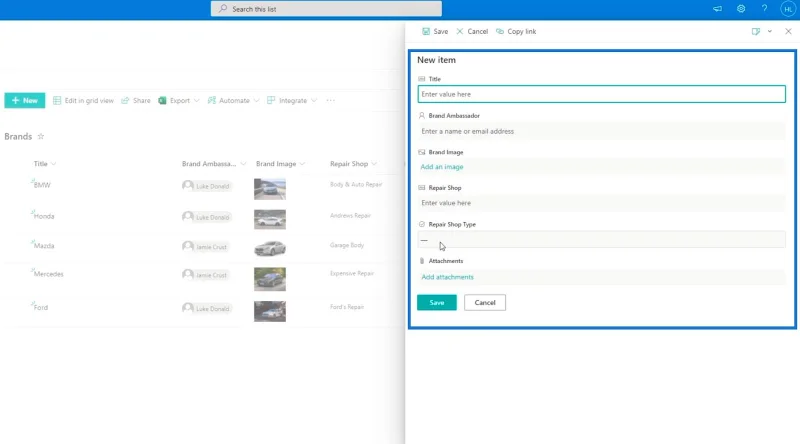Open the Ford brand image thumbnail
The width and height of the screenshot is (800, 444).
click(x=270, y=311)
